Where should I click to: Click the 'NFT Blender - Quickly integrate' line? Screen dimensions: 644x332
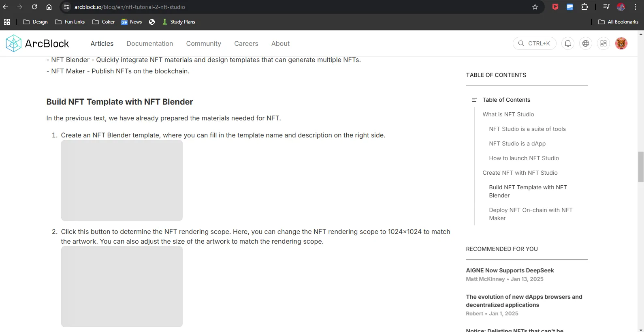[x=203, y=60]
